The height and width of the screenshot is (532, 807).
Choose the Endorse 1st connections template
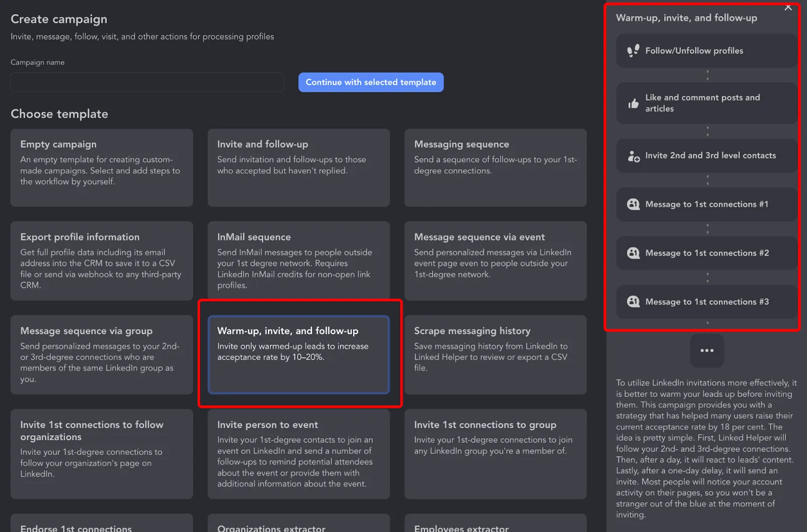102,523
